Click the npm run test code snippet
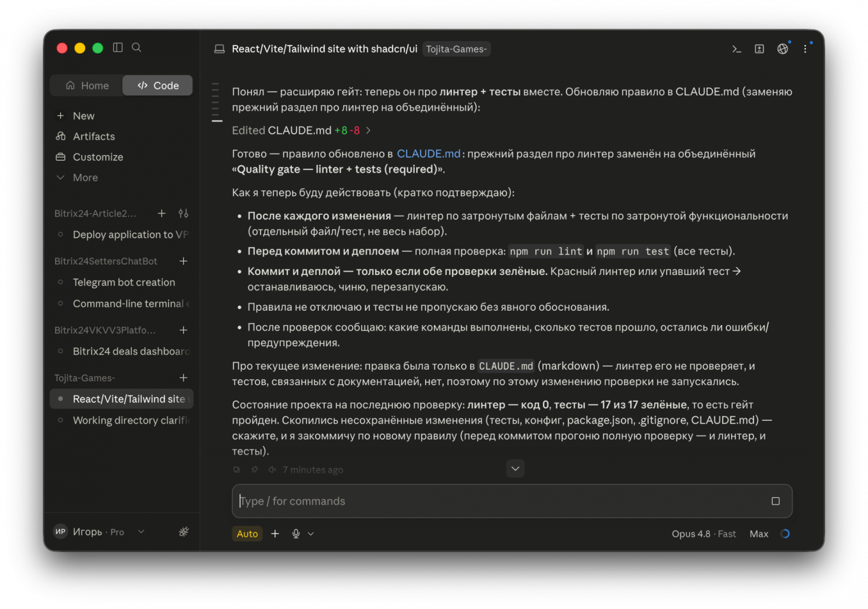This screenshot has width=868, height=609. click(633, 252)
